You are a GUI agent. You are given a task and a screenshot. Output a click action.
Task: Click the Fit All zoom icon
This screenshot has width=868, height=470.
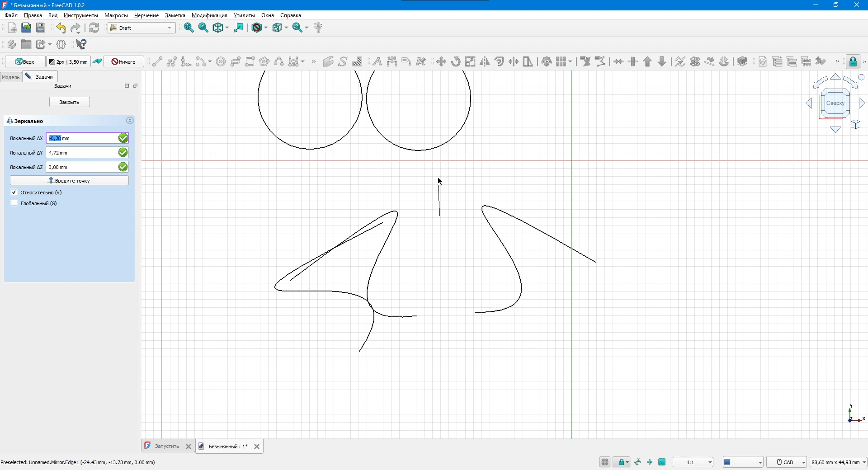[189, 28]
